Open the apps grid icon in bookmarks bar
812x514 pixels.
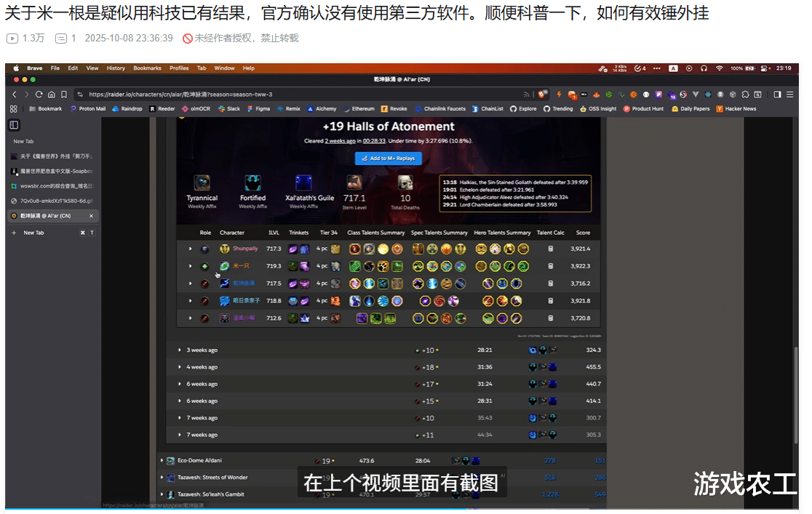14,109
